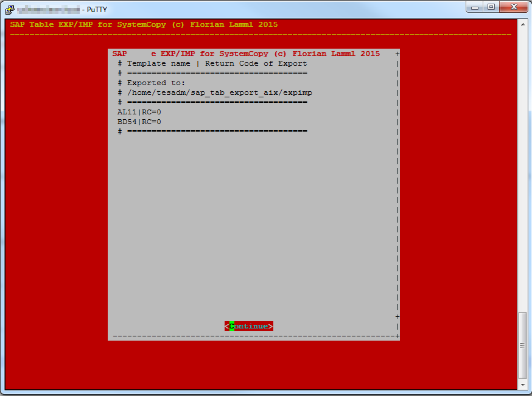Viewport: 532px width, 396px height.
Task: Click the vertical scrollbar thumb
Action: coord(522,345)
